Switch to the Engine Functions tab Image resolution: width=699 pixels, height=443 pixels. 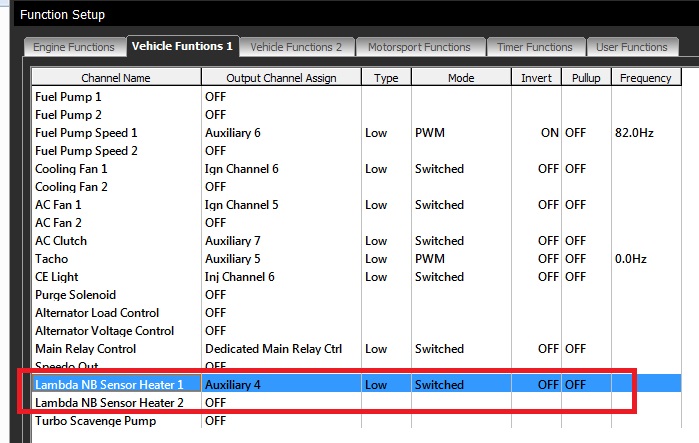click(x=73, y=47)
